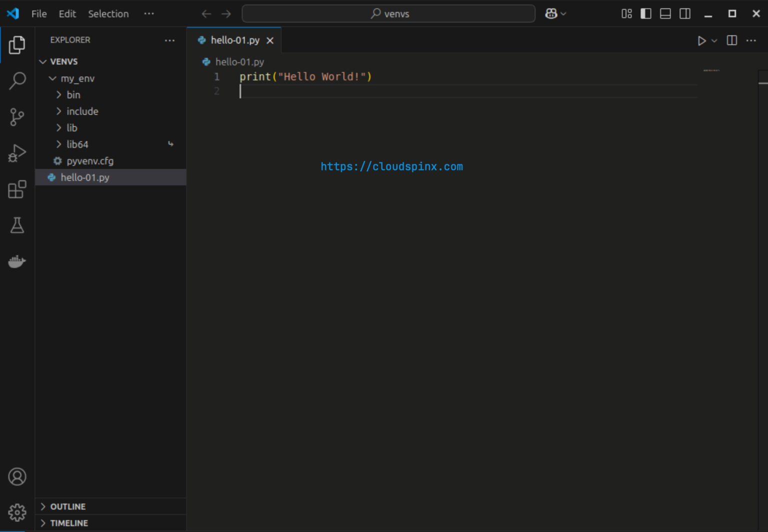
Task: Toggle the bottom panel visibility
Action: pyautogui.click(x=665, y=13)
